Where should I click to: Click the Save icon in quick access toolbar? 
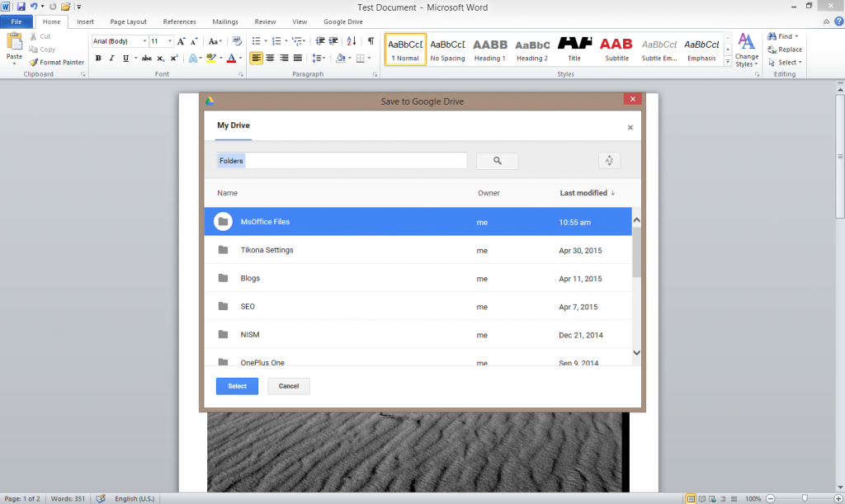tap(21, 7)
